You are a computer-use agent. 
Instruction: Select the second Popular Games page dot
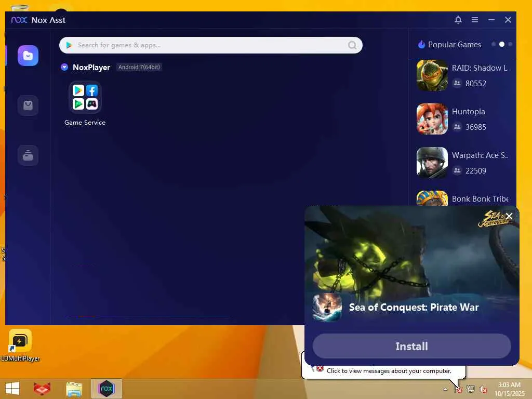pyautogui.click(x=502, y=45)
